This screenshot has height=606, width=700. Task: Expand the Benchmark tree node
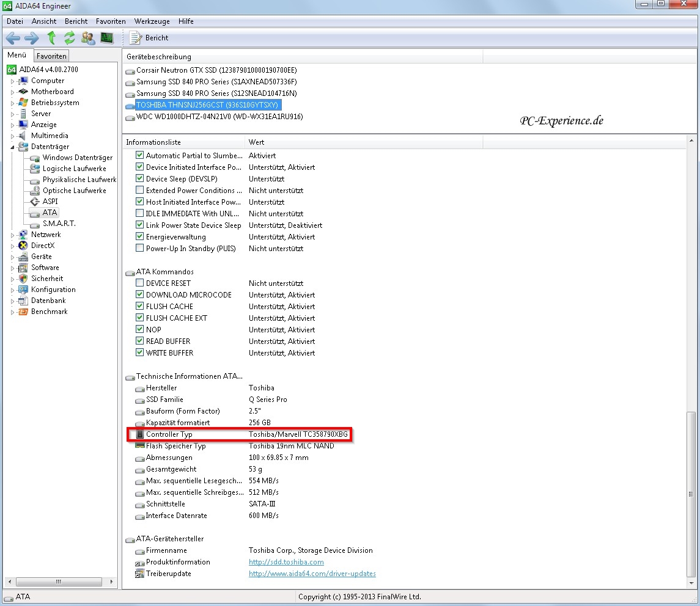pyautogui.click(x=12, y=312)
